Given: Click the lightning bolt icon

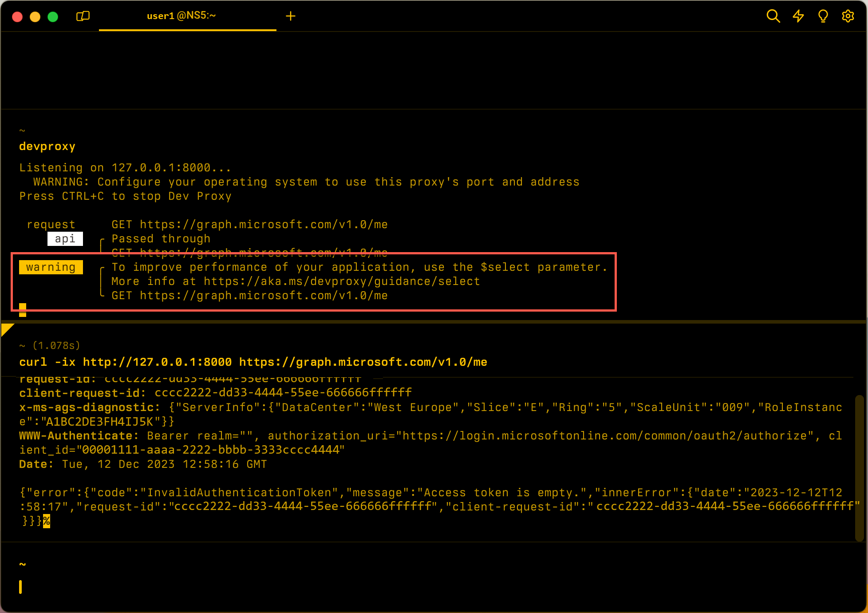Looking at the screenshot, I should (x=798, y=16).
